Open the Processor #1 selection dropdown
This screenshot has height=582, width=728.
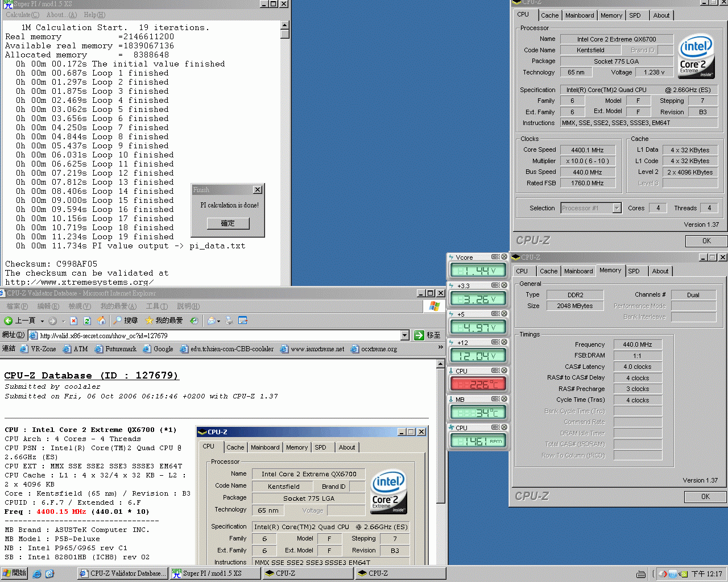pos(617,208)
